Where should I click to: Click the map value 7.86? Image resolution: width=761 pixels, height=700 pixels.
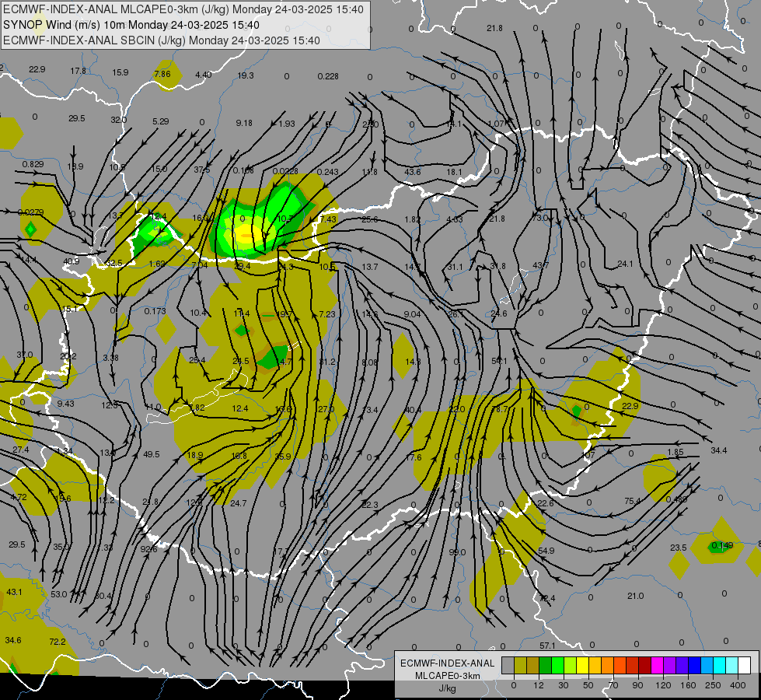tap(162, 74)
